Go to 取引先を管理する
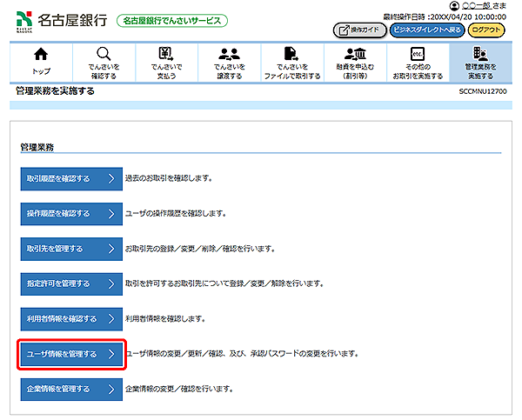 point(69,249)
